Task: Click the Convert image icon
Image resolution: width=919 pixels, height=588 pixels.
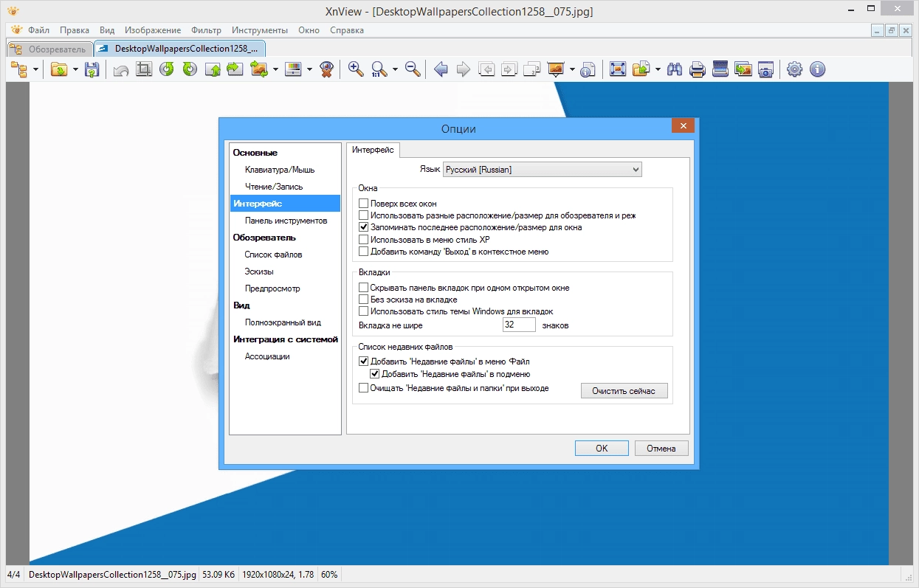Action: click(x=259, y=69)
